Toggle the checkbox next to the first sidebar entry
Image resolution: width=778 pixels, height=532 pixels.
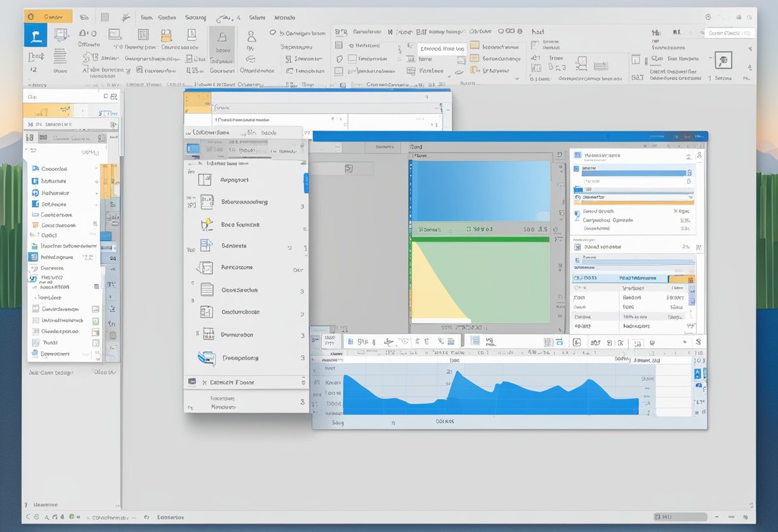tap(96, 169)
